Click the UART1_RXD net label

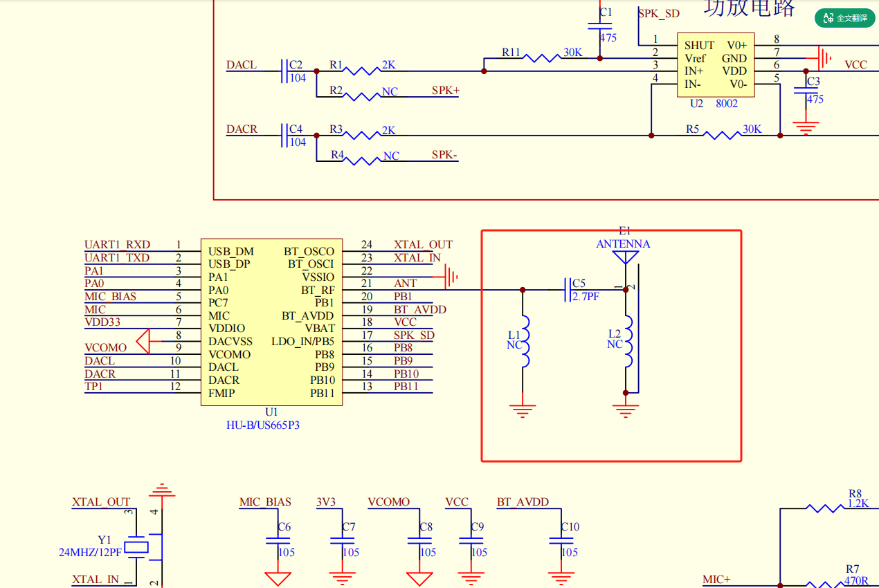tap(117, 245)
